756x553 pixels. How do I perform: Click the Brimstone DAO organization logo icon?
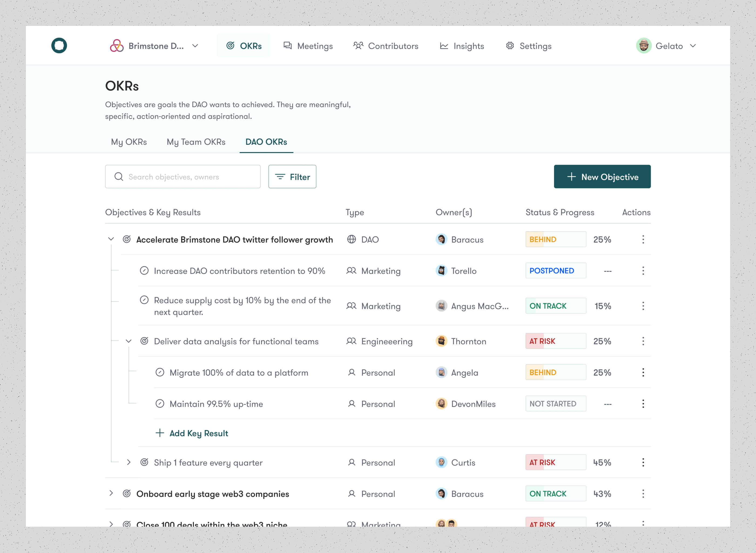click(x=116, y=46)
